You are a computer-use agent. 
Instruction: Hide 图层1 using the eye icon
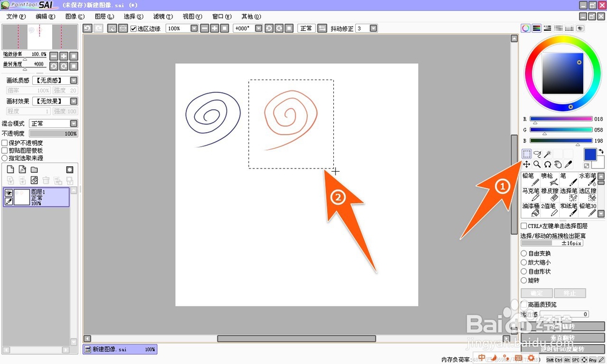coord(8,193)
